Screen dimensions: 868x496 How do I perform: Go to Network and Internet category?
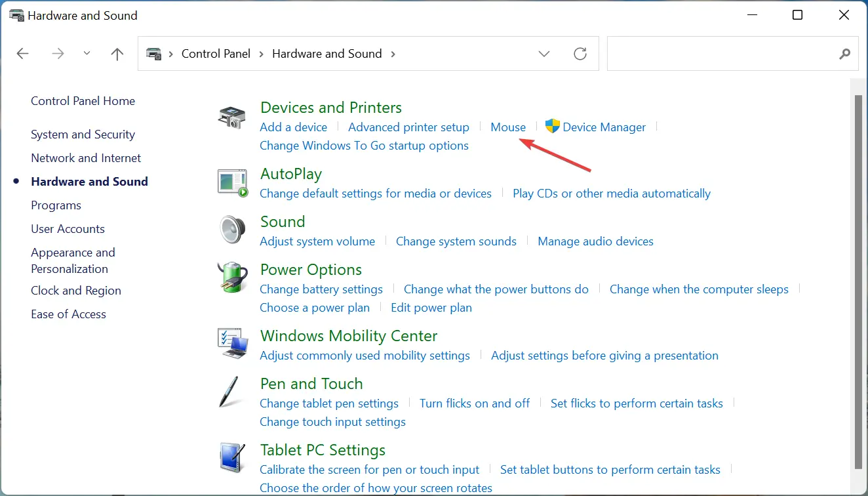[86, 158]
